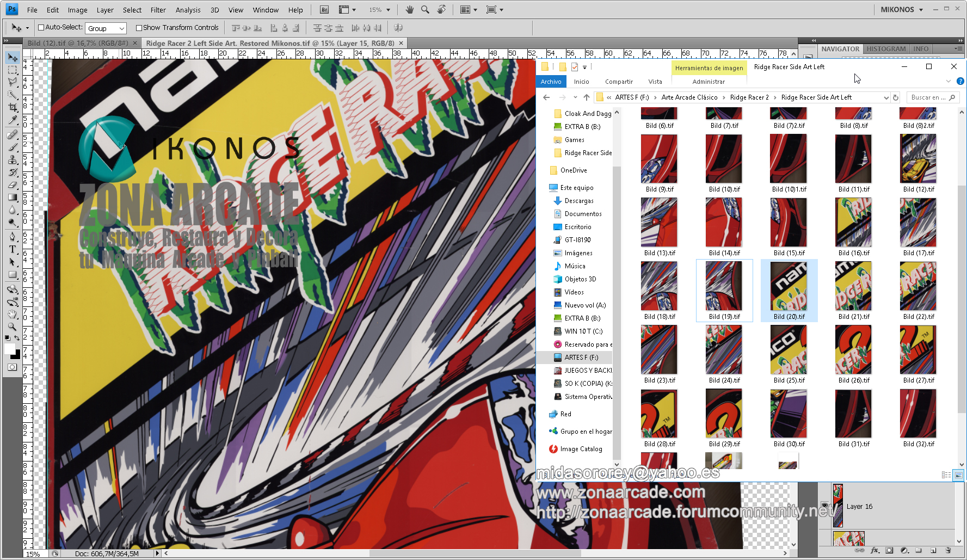
Task: Select the Magic Wand tool
Action: 13,95
